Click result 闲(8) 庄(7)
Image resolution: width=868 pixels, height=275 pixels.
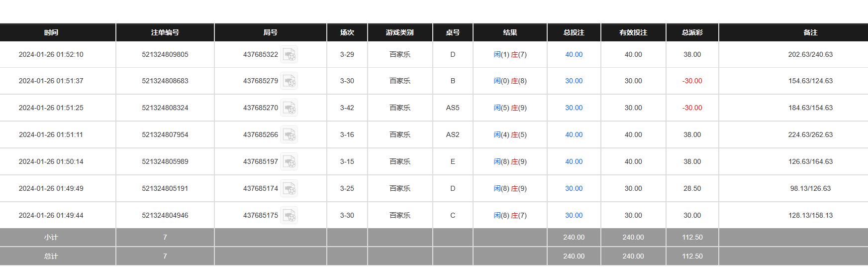(x=510, y=215)
